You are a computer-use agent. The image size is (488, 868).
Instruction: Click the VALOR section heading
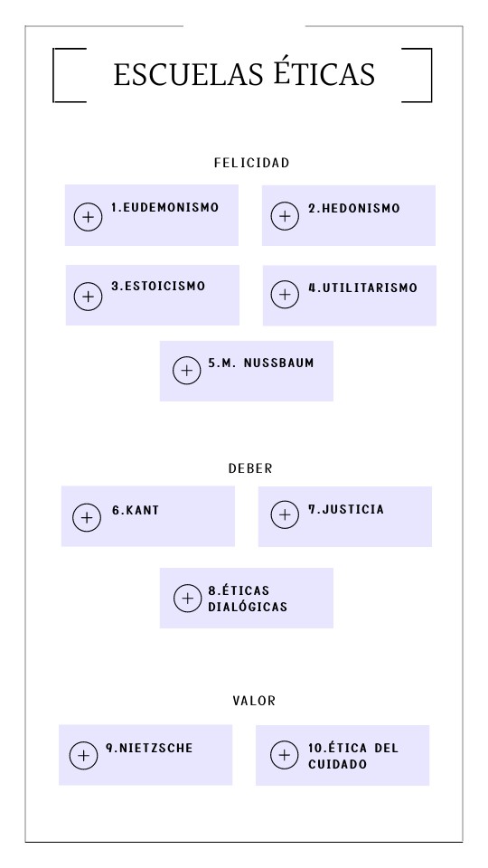254,701
